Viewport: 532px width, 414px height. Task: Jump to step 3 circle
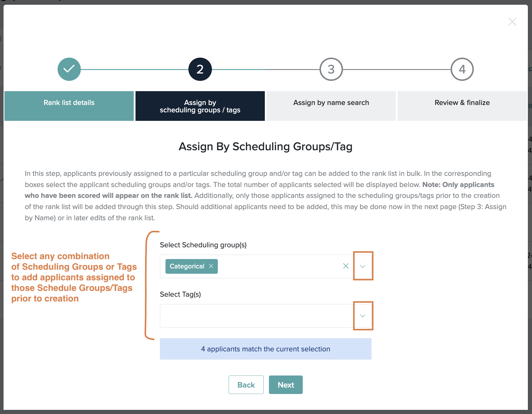point(331,69)
